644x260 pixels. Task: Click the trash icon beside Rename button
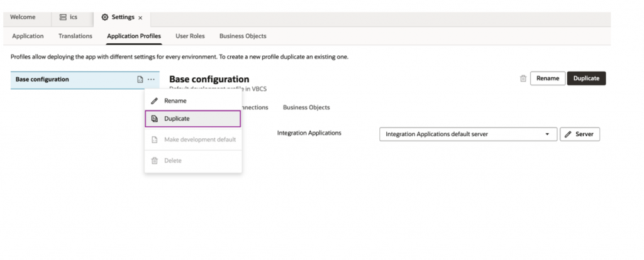click(523, 79)
